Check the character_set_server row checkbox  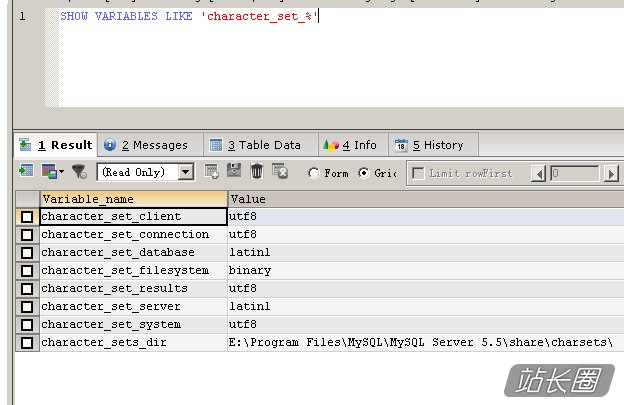27,307
